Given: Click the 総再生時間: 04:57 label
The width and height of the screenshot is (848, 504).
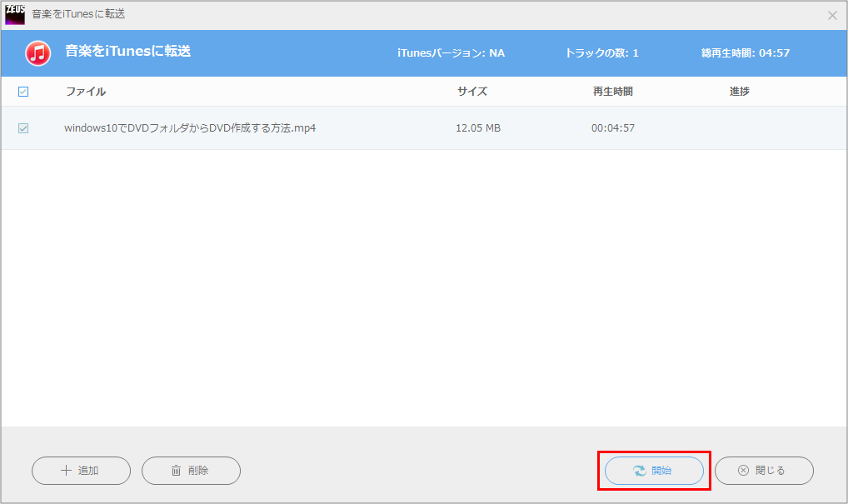Looking at the screenshot, I should (745, 53).
